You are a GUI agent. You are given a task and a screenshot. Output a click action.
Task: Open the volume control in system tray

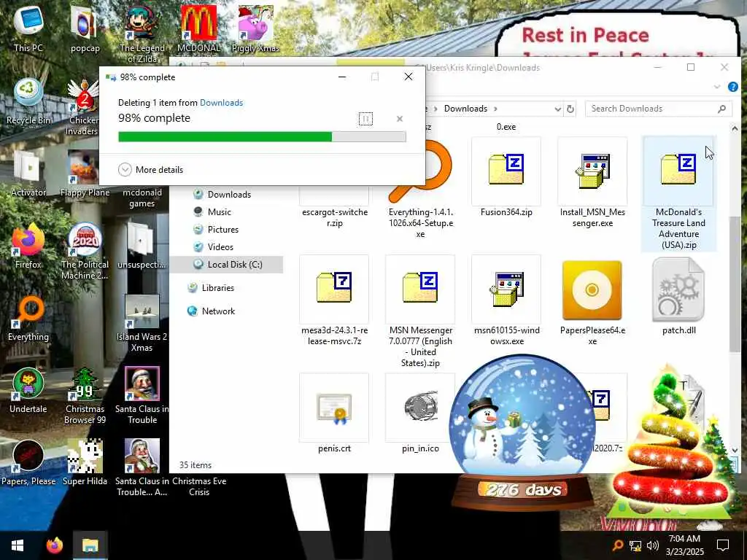click(653, 545)
